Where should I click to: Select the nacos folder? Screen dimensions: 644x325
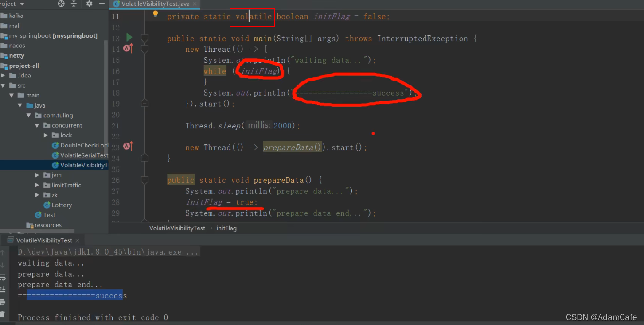[x=13, y=46]
